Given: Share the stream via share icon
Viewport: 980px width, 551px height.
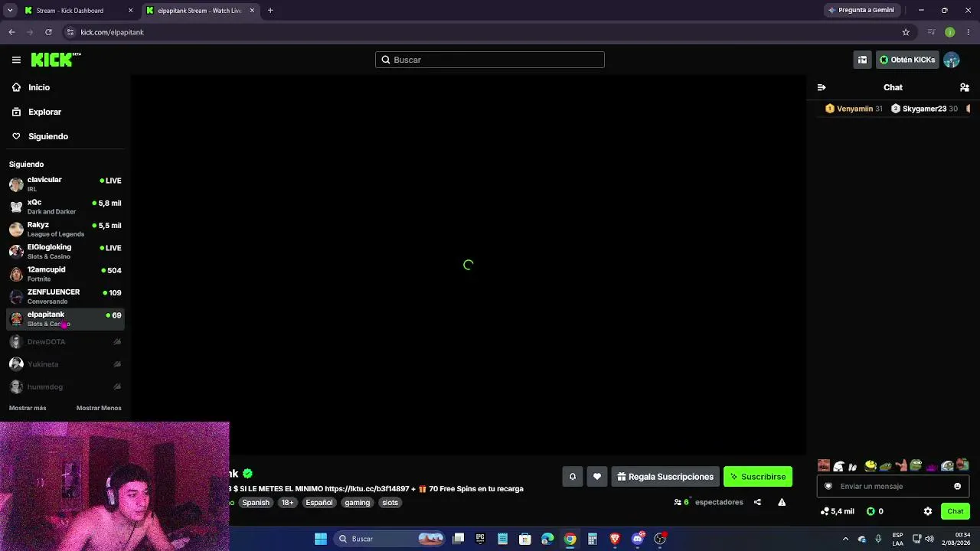Looking at the screenshot, I should 757,502.
